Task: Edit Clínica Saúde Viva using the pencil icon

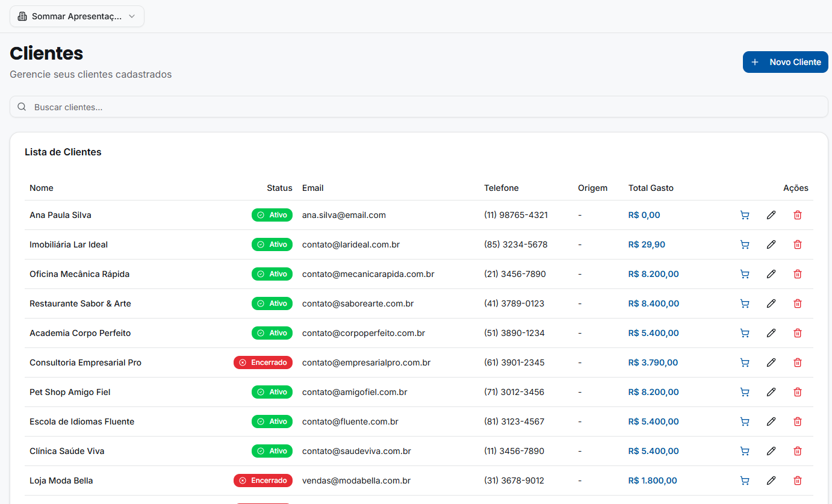Action: point(771,450)
